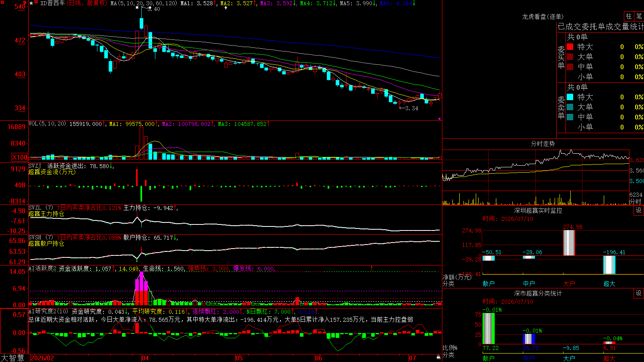Image resolution: width=644 pixels, height=362 pixels.
Task: Click the magenta arrow marker below the price chart
Action: click(x=439, y=119)
